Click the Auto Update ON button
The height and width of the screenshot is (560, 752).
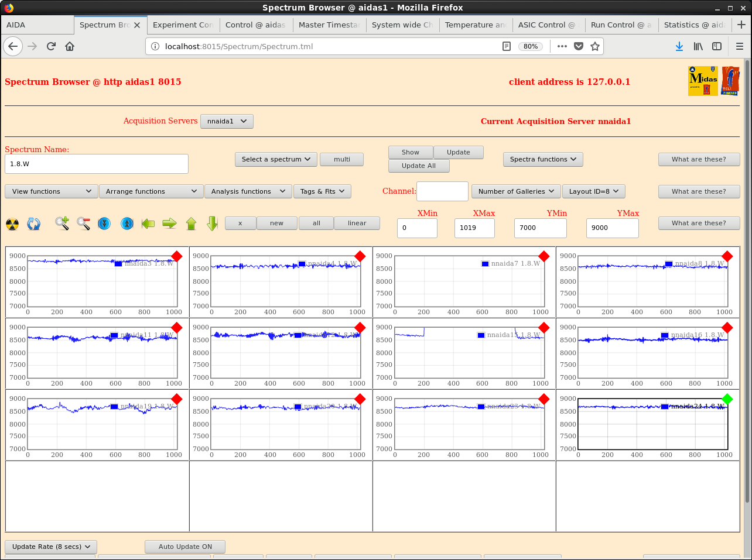click(185, 547)
